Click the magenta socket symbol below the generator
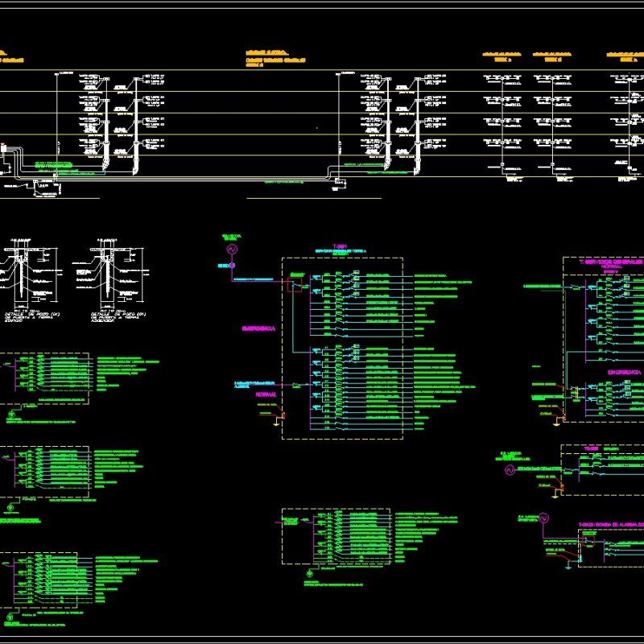 (x=230, y=266)
